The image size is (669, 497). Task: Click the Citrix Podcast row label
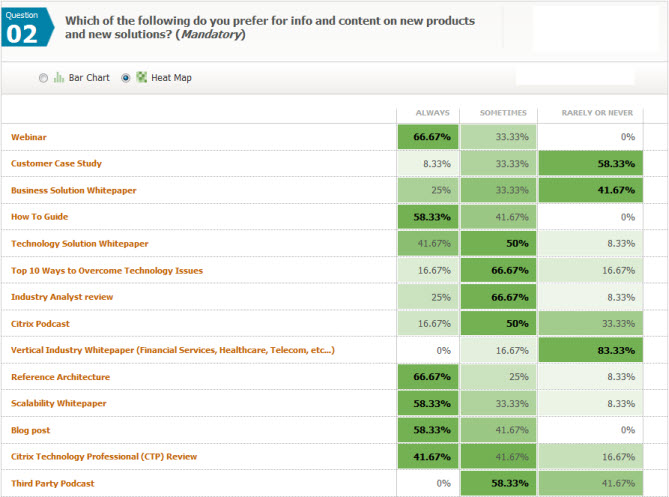pyautogui.click(x=40, y=324)
